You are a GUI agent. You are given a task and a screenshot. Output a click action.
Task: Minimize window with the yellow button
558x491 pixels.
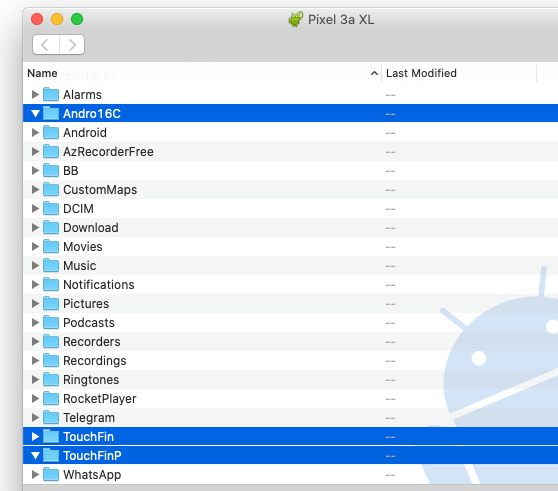[x=57, y=19]
